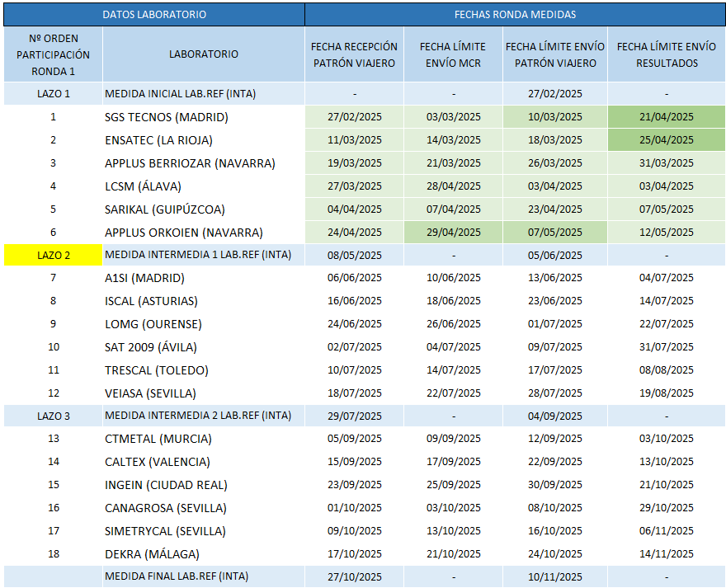Click 18/06/2025 MCR date for ISCAL
The width and height of the screenshot is (726, 588).
453,301
